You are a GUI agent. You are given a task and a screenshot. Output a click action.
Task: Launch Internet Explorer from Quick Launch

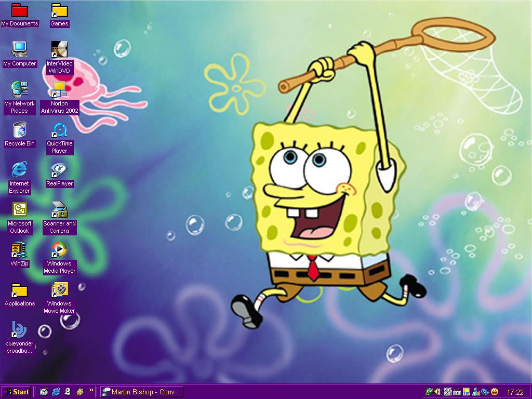56,392
